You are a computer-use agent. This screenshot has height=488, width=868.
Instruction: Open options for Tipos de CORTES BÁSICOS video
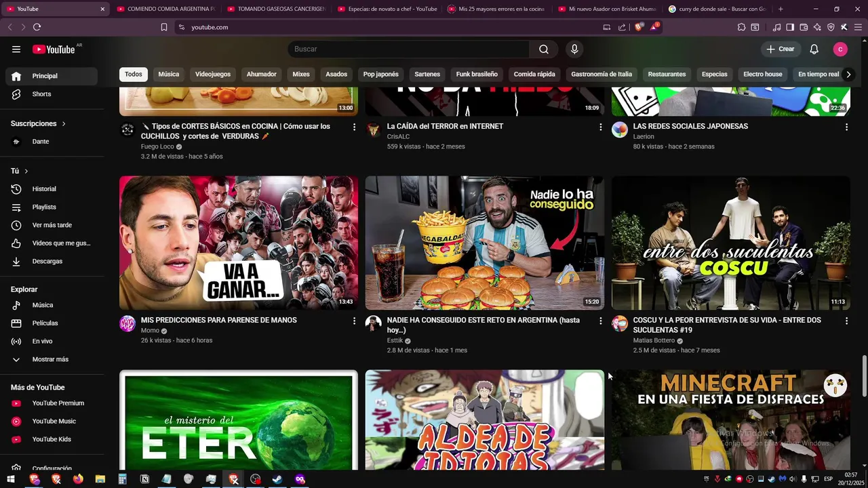pos(354,127)
